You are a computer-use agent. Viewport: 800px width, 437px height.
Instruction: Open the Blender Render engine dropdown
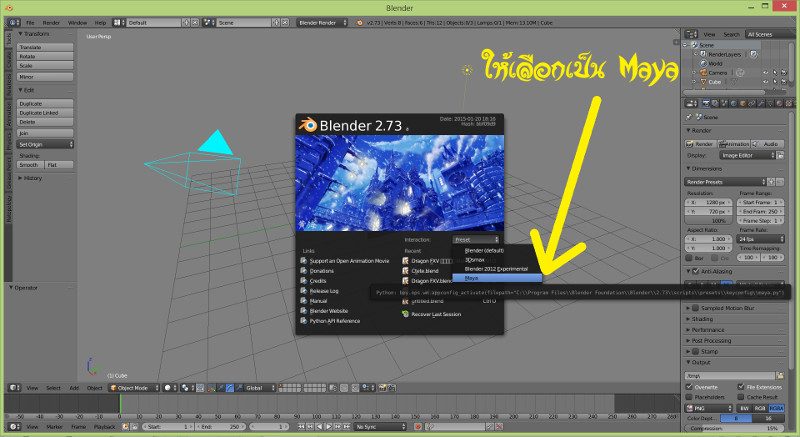coord(322,22)
